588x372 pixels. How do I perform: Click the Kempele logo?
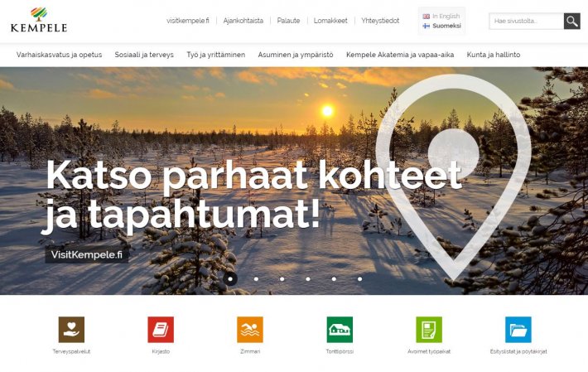click(39, 20)
